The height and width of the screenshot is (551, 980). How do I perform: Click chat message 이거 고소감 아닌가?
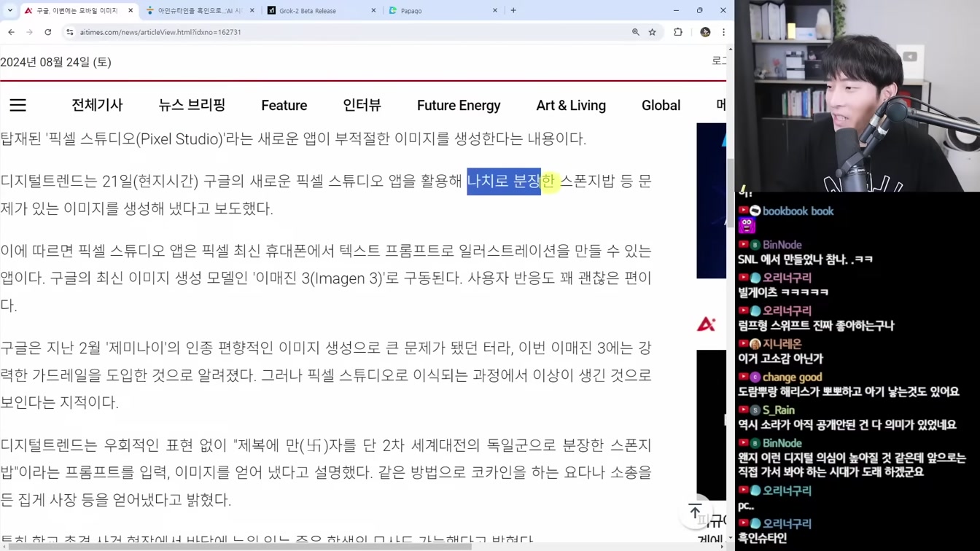780,359
